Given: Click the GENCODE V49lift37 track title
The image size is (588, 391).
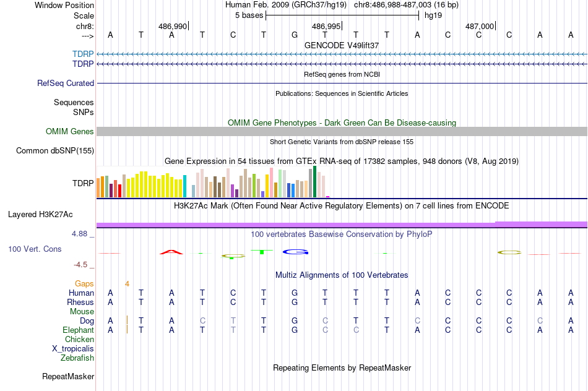Looking at the screenshot, I should pos(342,45).
